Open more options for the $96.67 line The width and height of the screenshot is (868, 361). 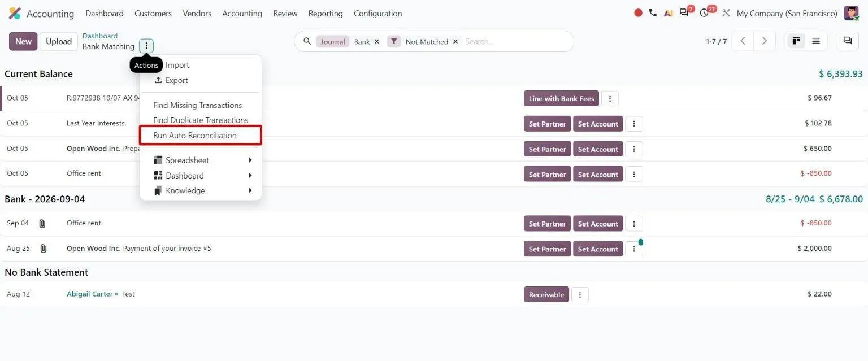[x=610, y=98]
